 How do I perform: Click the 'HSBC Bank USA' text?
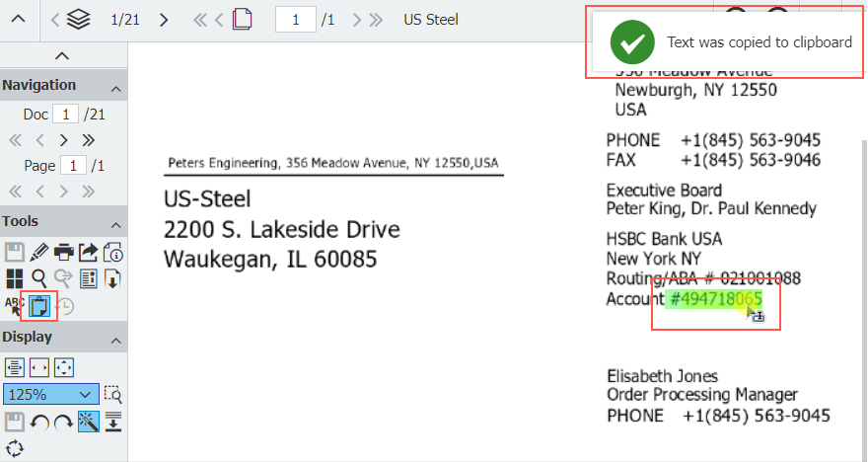664,239
